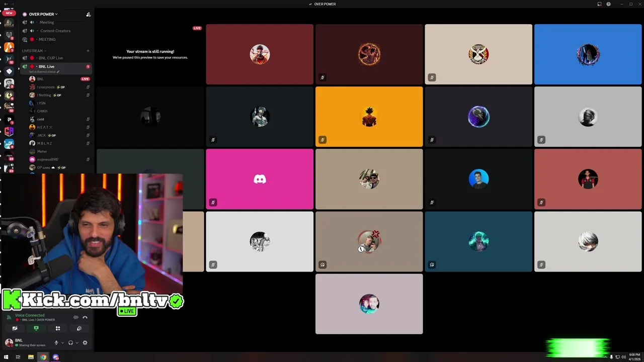Collapse the LIVESTREAM category
Screen dimensions: 644x362
click(x=34, y=51)
